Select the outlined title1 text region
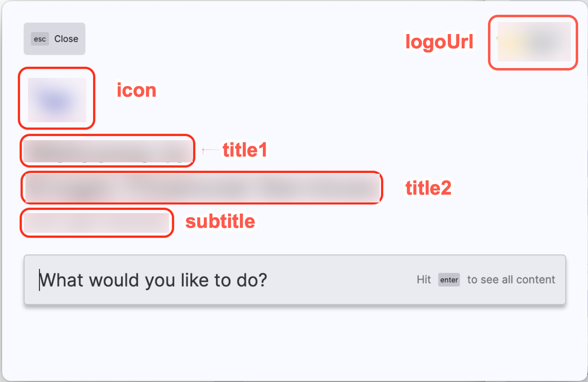This screenshot has height=382, width=588. coord(107,151)
